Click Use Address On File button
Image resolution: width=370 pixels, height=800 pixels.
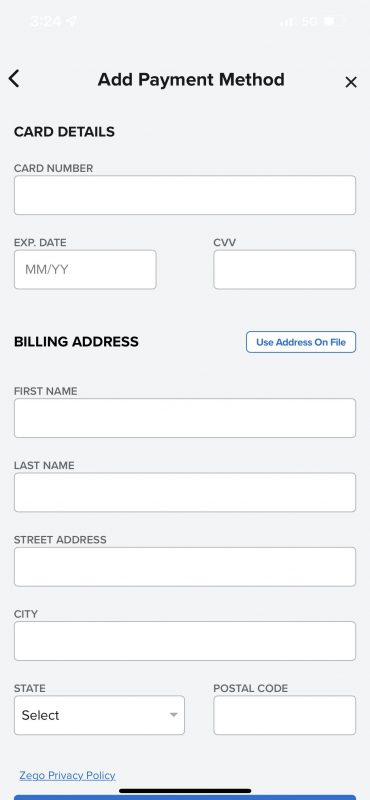(301, 342)
